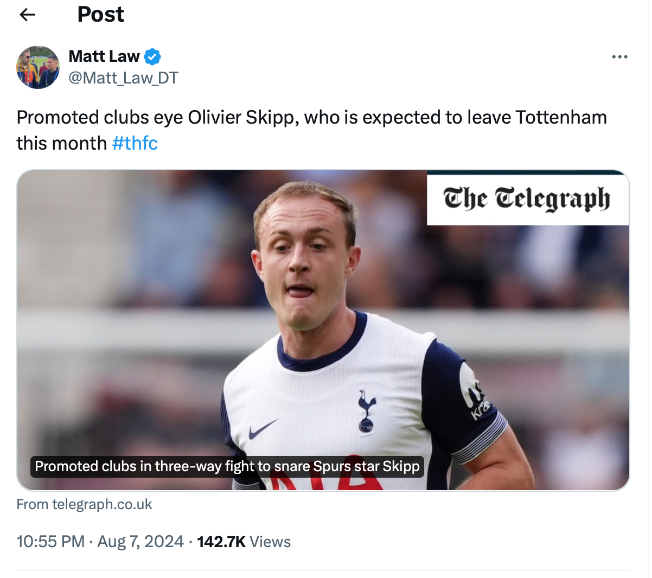
Task: Click the Matt Law display name
Action: click(x=104, y=57)
